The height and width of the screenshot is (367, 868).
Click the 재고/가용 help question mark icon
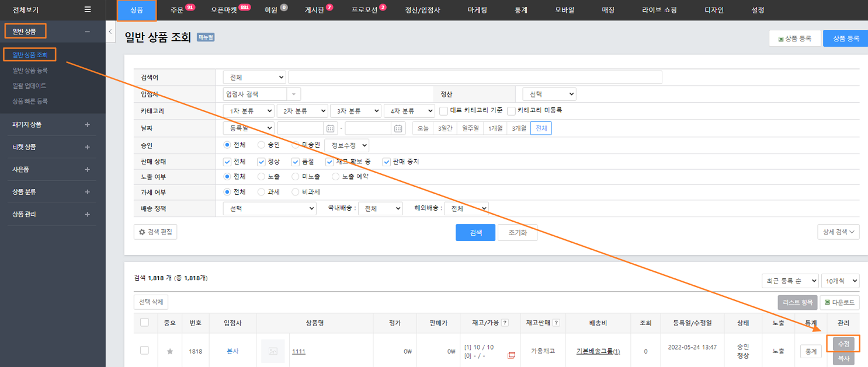point(505,323)
